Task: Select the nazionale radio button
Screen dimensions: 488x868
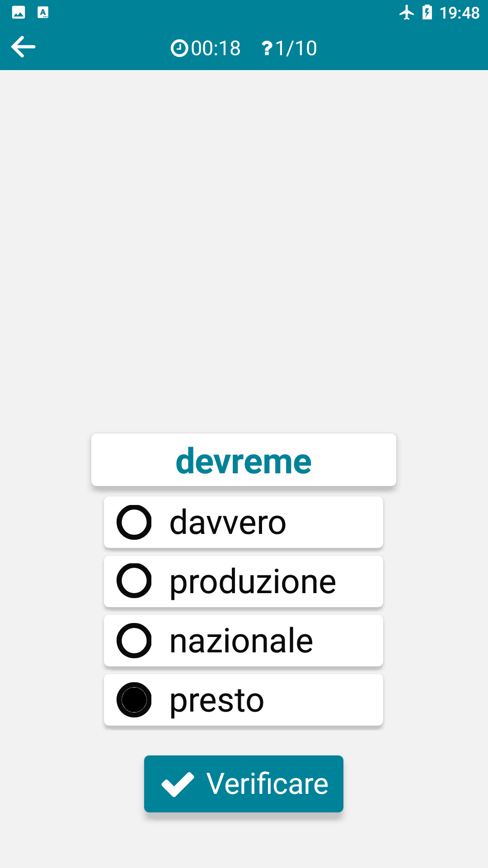Action: pos(134,641)
